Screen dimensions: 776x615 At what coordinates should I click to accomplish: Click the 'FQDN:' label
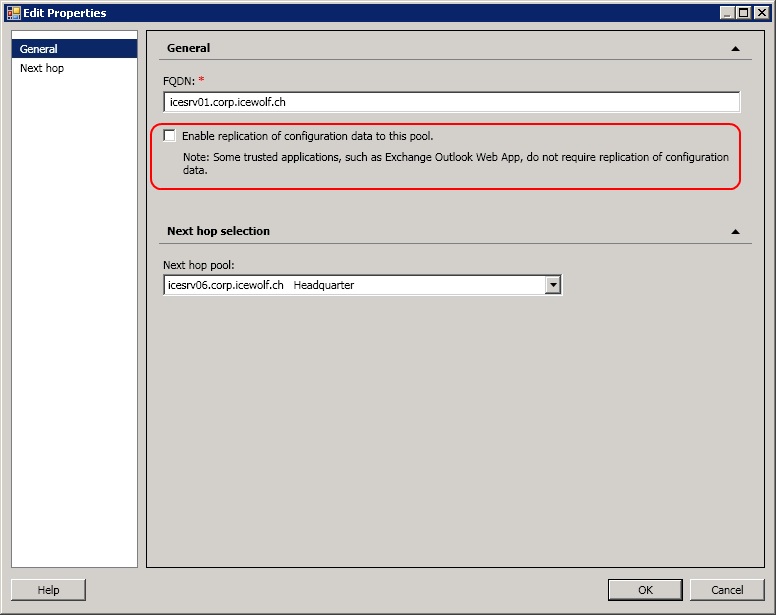[179, 81]
